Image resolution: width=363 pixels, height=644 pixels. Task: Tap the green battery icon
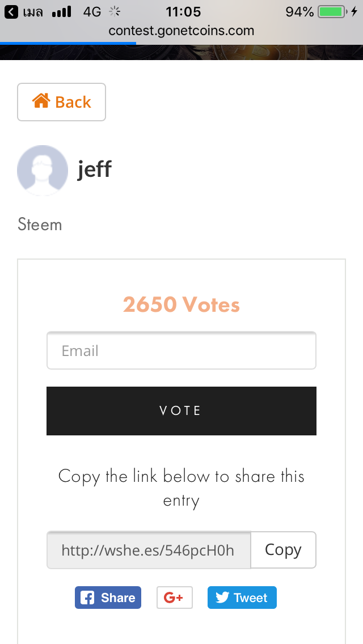click(x=332, y=12)
